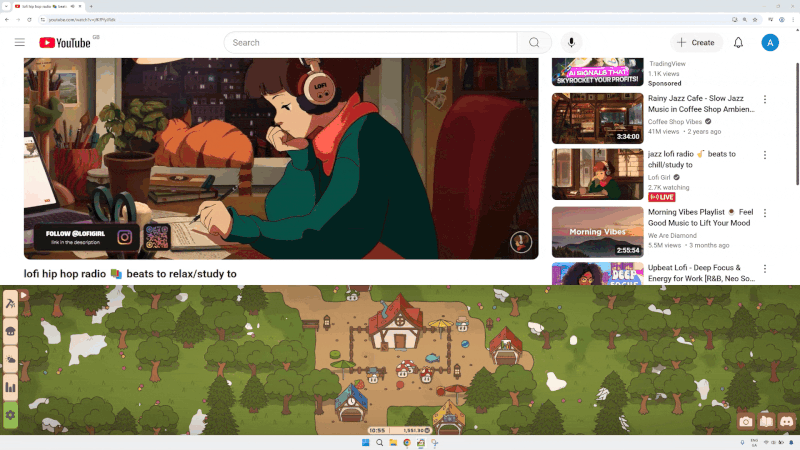Click the Lofi Girl watermark in the video

pos(521,242)
